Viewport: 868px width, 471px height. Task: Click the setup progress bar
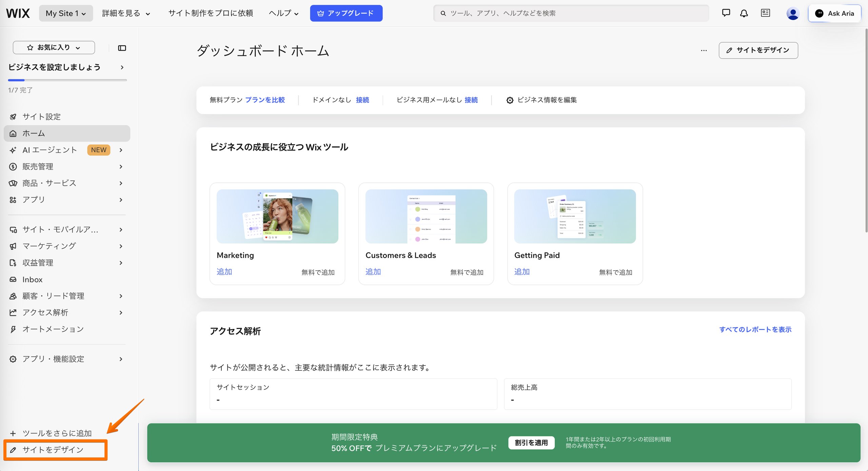pos(67,80)
